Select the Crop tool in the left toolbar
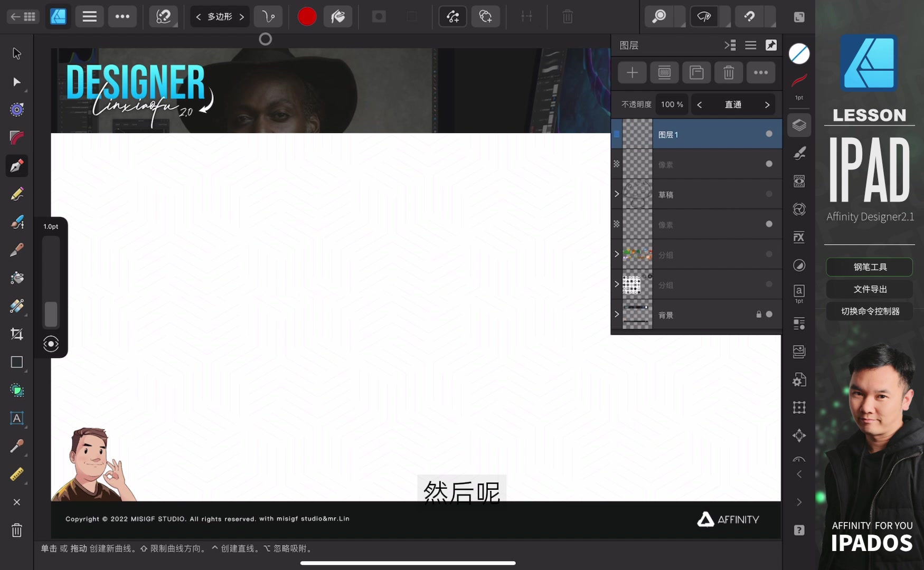 pos(16,334)
